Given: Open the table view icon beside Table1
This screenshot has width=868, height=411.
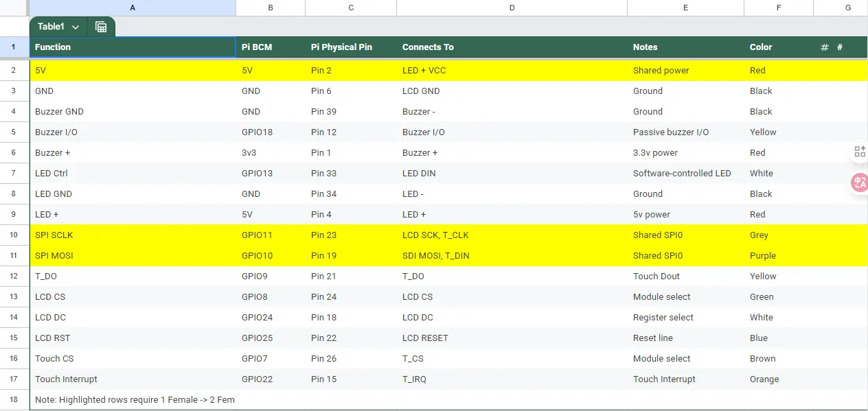Looking at the screenshot, I should pyautogui.click(x=101, y=27).
